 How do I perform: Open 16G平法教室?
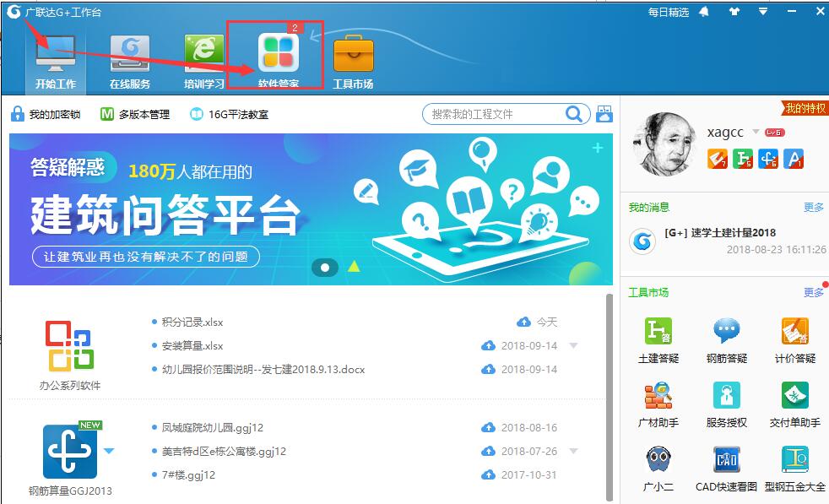click(x=229, y=114)
